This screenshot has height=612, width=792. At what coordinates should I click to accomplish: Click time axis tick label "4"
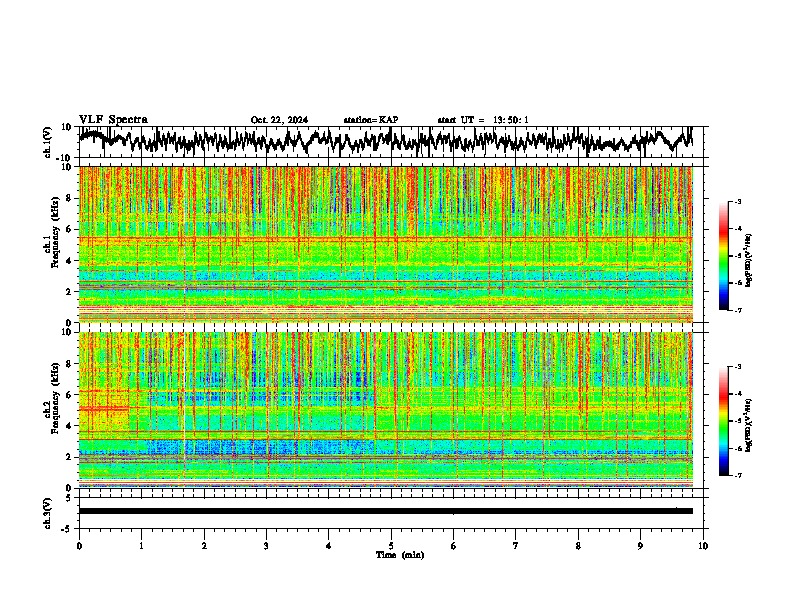(329, 546)
